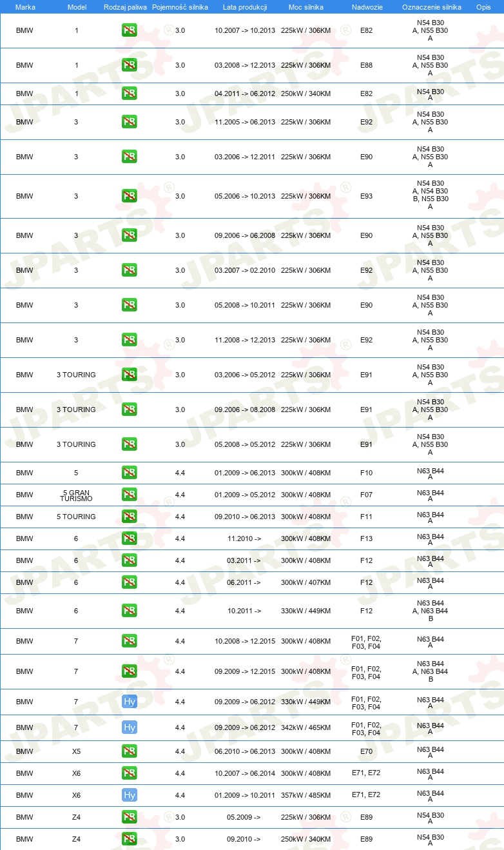Click hybrid Hy icon in 342kW / 465KM row

pyautogui.click(x=129, y=727)
